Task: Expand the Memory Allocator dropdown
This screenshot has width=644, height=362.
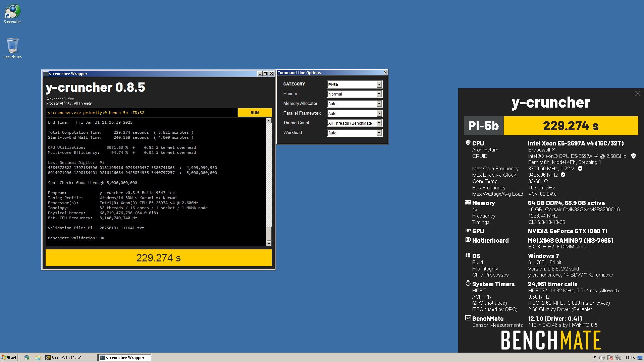Action: (x=355, y=104)
